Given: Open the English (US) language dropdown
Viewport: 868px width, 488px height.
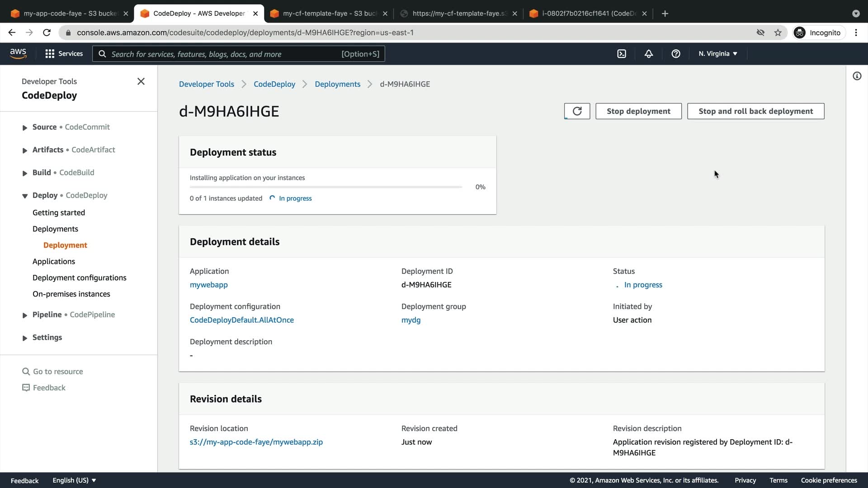Looking at the screenshot, I should pos(74,480).
